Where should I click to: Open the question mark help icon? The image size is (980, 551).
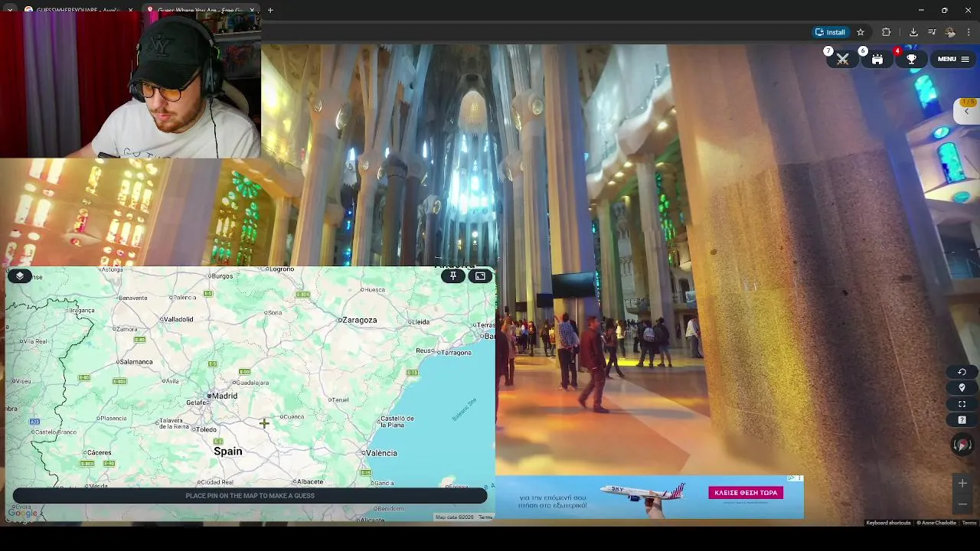click(962, 420)
